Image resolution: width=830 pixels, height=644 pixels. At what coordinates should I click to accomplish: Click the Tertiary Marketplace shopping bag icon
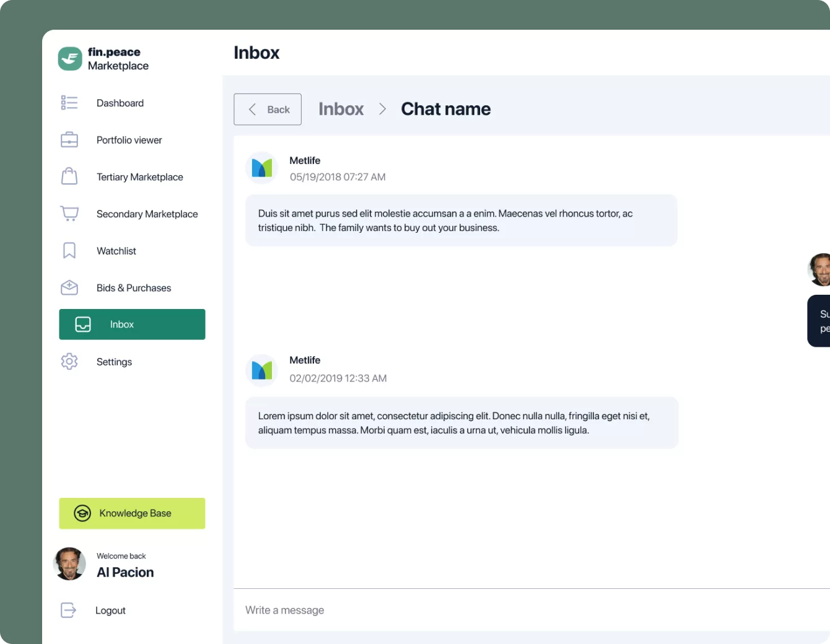[x=69, y=176]
